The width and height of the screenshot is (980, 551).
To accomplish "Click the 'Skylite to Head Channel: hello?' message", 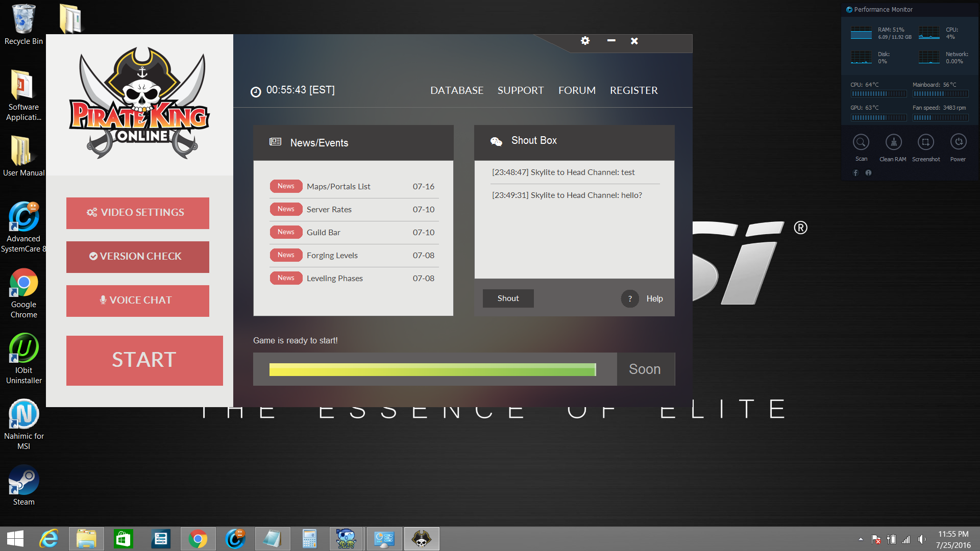I will pos(567,195).
